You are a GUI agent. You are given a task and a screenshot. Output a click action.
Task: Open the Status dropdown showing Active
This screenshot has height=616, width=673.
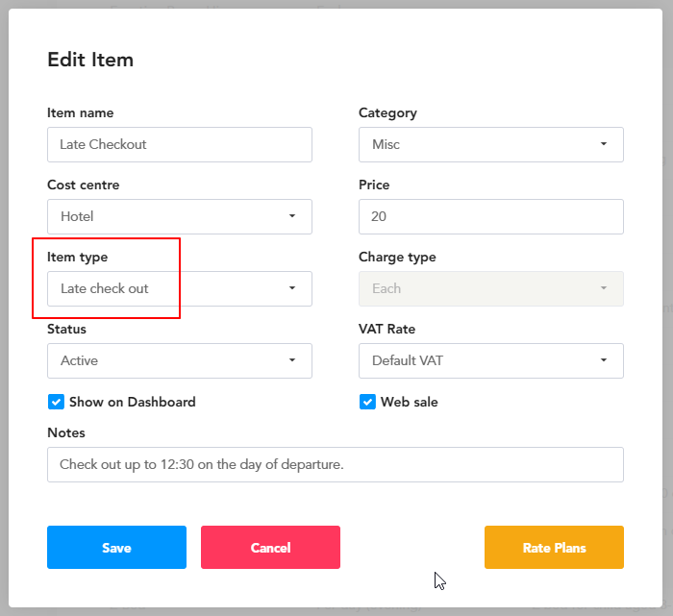[x=169, y=360]
